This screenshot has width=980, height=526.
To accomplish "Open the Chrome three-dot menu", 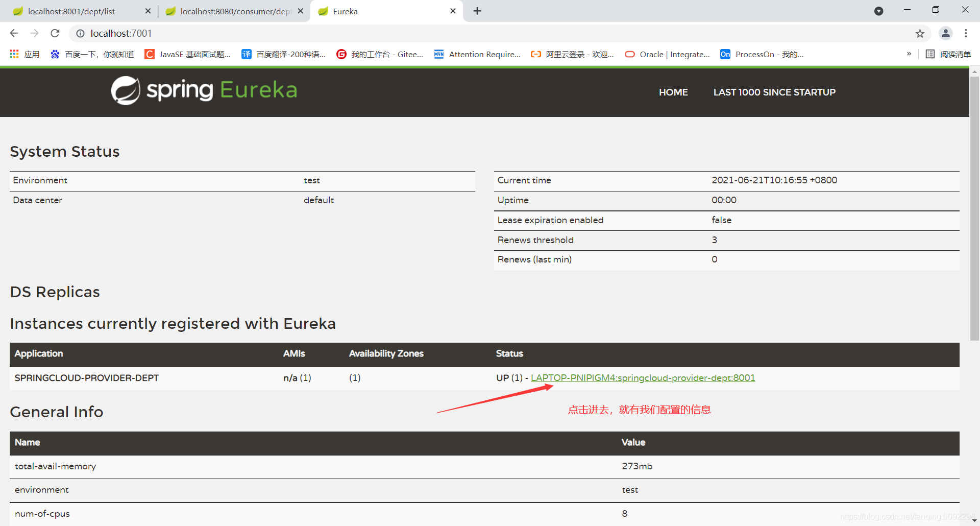I will coord(966,33).
